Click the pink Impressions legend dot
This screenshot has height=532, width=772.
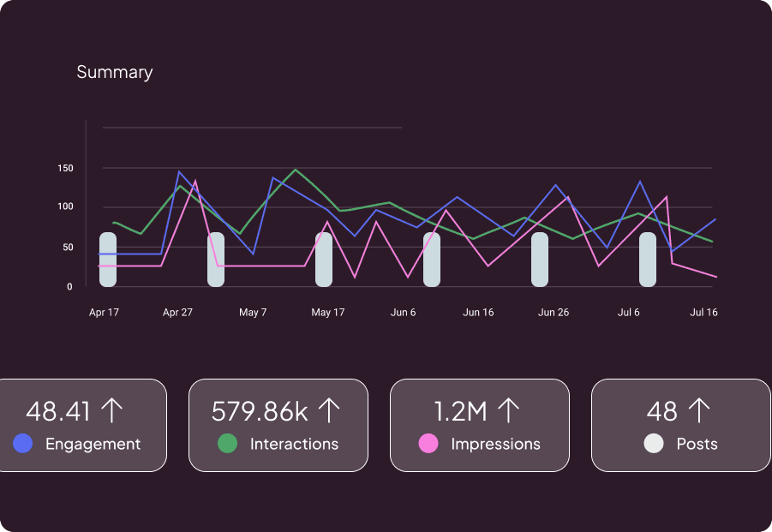pyautogui.click(x=428, y=444)
